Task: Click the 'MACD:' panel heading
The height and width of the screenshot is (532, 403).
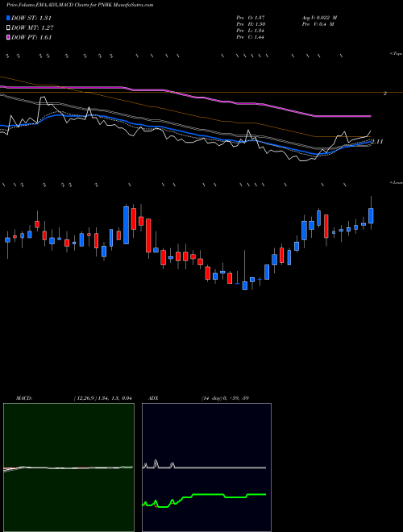Action: [x=24, y=398]
